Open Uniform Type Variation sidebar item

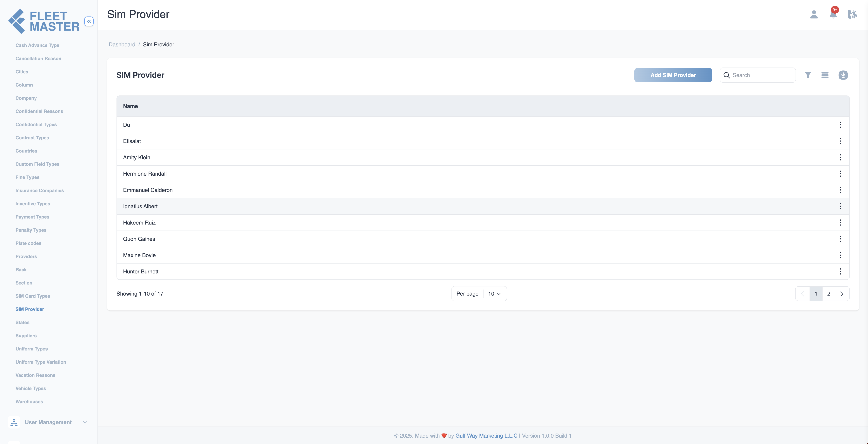coord(41,362)
